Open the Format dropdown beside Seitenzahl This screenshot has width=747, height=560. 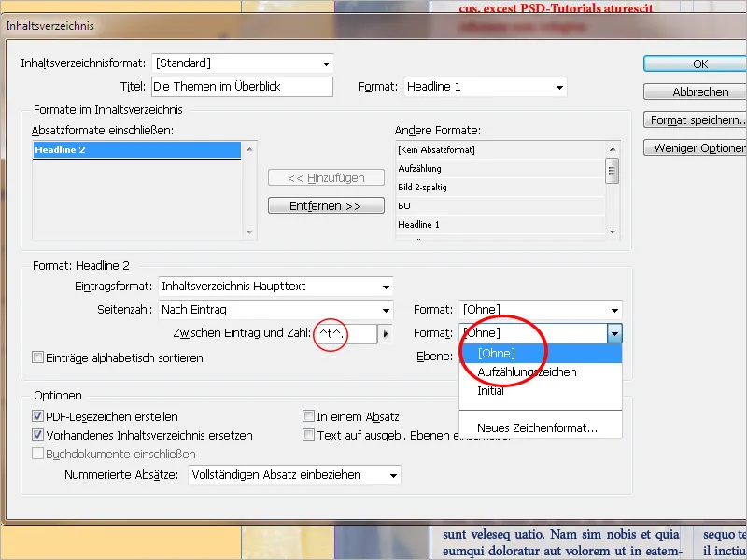[x=541, y=310]
